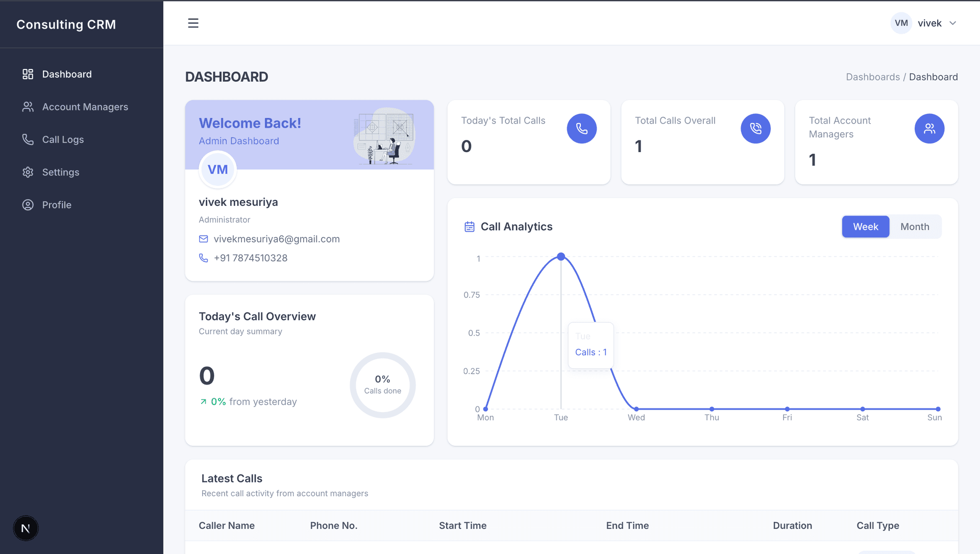Toggle the sidebar with the hamburger icon

tap(193, 23)
